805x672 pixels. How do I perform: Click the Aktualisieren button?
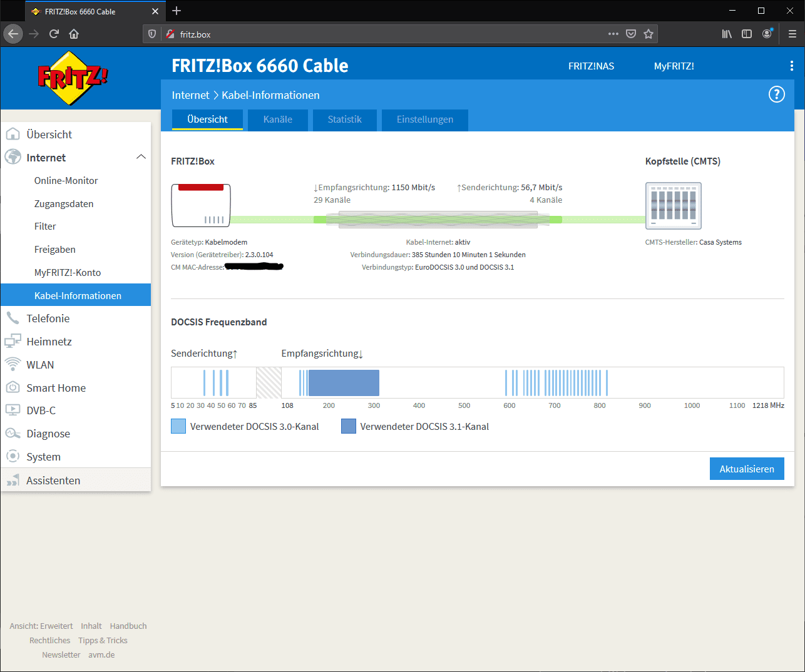coord(747,469)
